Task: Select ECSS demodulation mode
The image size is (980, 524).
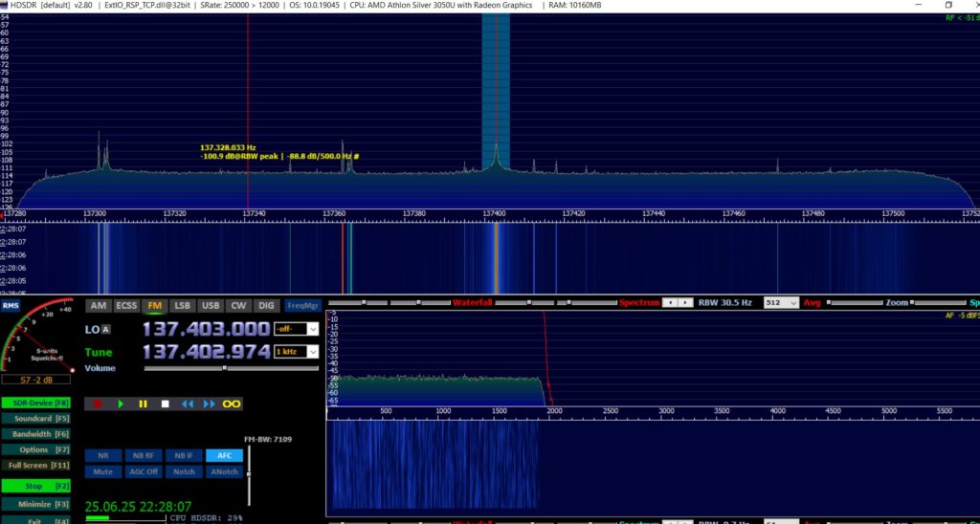Action: 126,305
